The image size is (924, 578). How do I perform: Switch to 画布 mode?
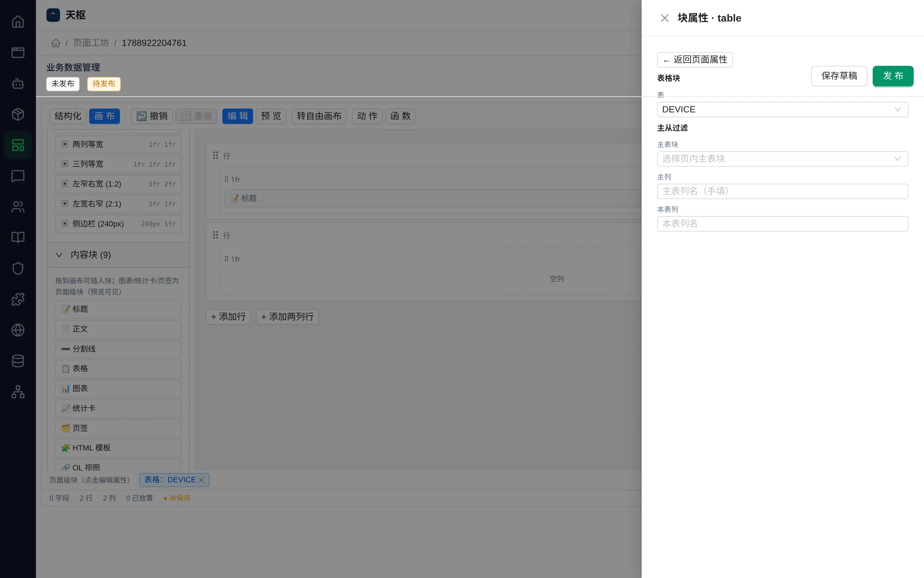tap(105, 116)
